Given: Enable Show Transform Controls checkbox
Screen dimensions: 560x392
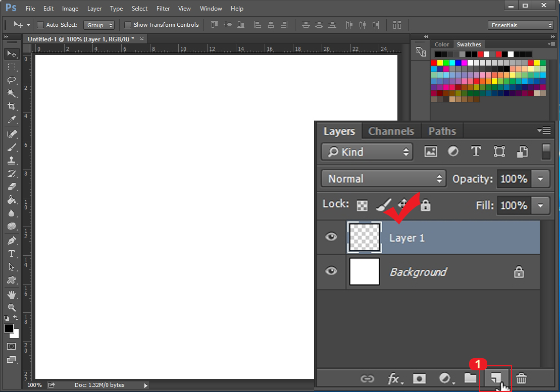Looking at the screenshot, I should click(127, 25).
